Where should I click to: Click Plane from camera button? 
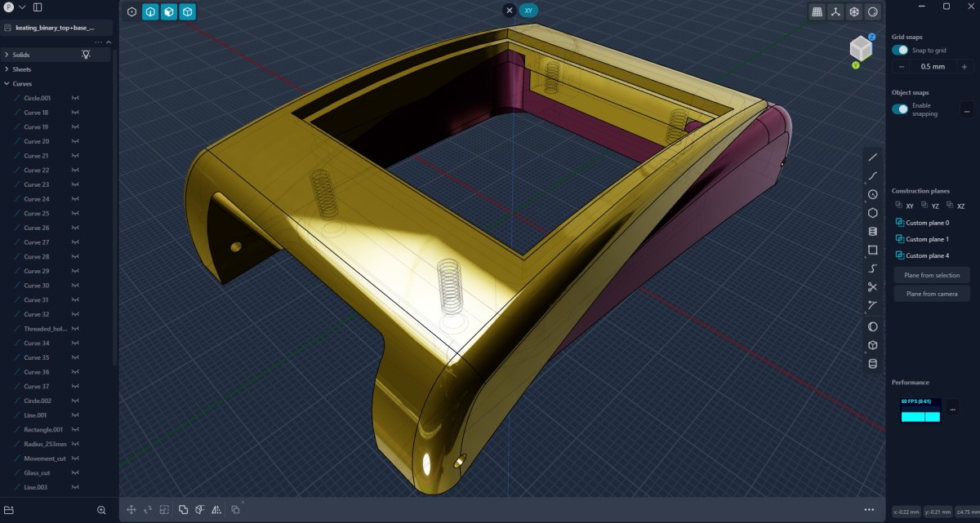point(932,294)
